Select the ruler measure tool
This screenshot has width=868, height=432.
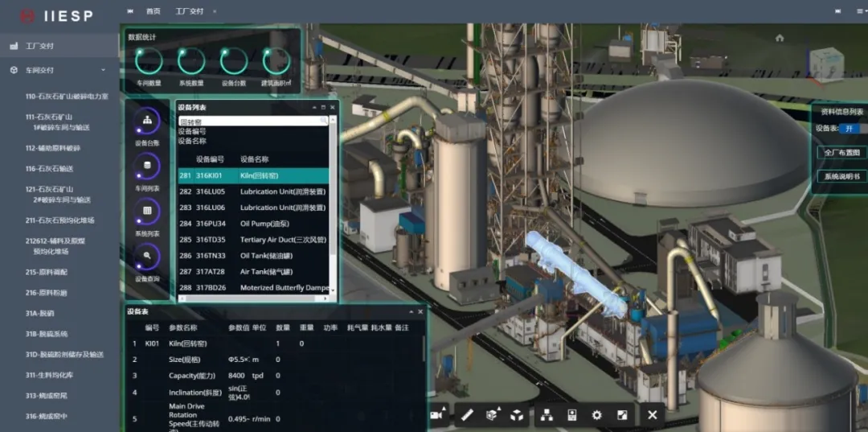point(467,415)
